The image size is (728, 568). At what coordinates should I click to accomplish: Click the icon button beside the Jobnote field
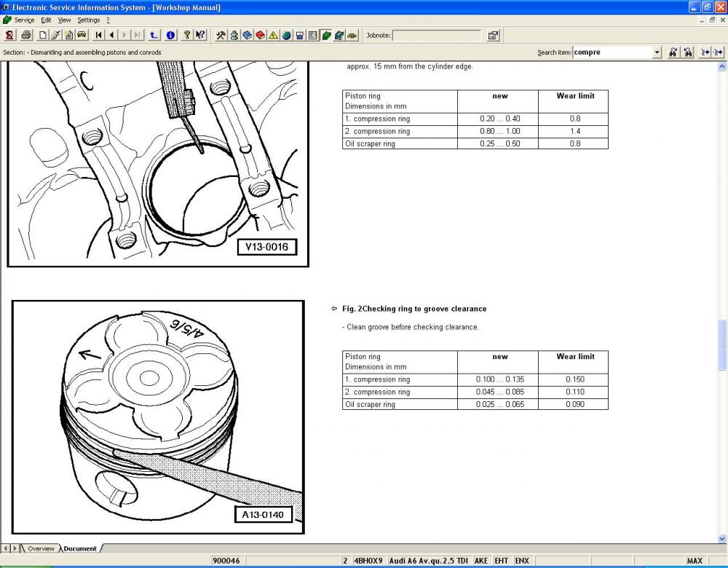tap(493, 35)
